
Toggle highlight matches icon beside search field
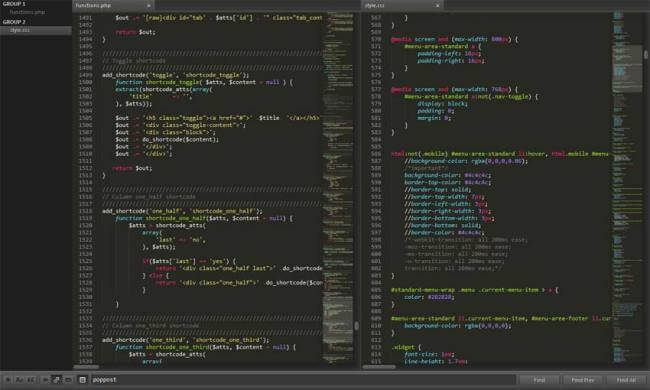click(82, 380)
